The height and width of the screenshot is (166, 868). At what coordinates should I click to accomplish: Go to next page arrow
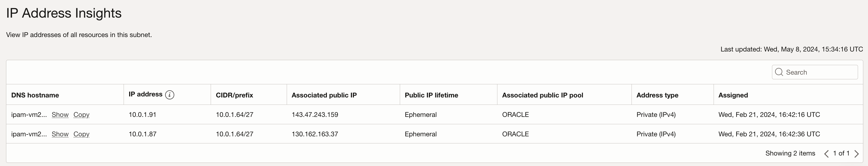click(x=856, y=154)
